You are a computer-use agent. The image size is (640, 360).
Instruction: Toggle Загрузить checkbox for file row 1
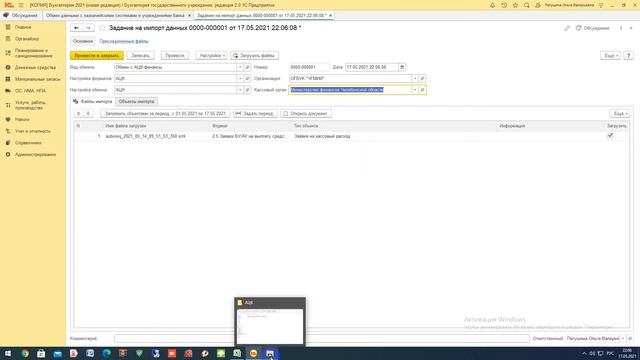[x=610, y=136]
